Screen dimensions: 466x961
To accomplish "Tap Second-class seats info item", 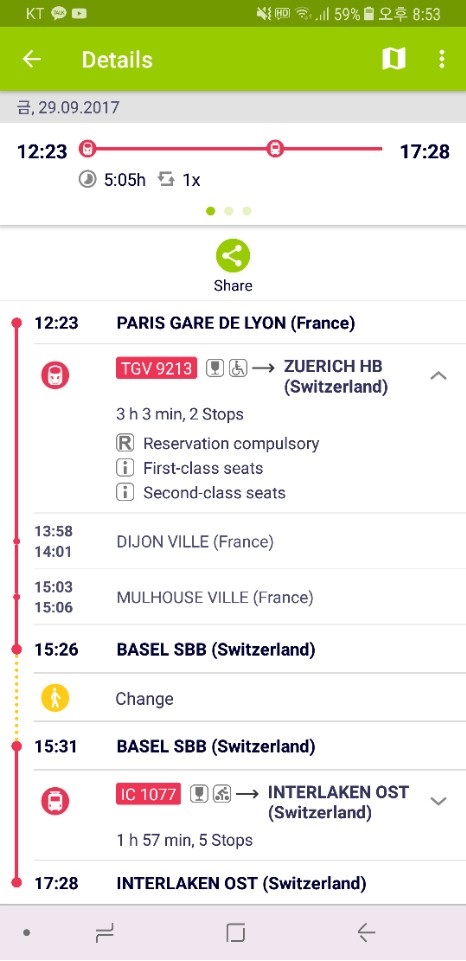I will click(201, 493).
